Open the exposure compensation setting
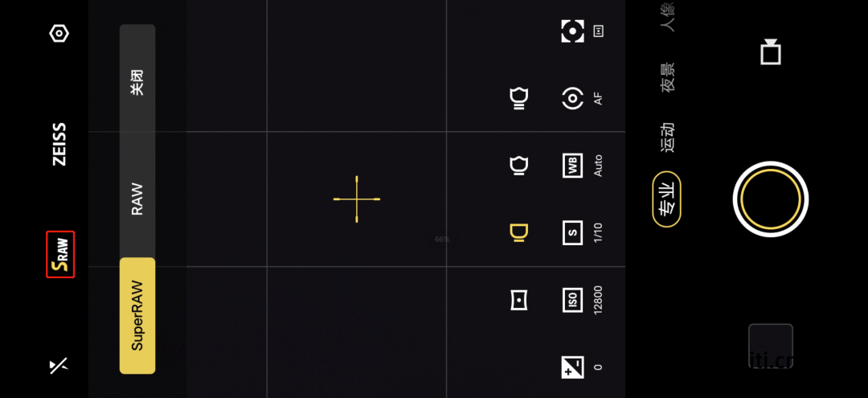The width and height of the screenshot is (868, 398). 572,367
